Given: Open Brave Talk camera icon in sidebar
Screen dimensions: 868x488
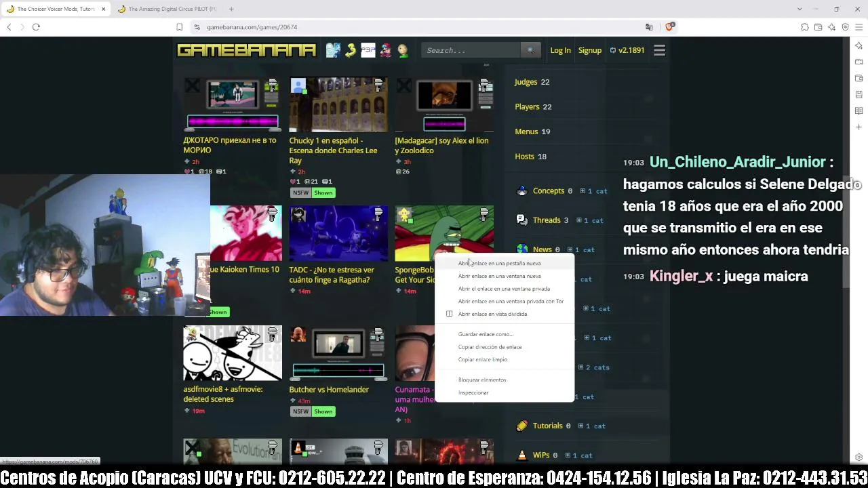Looking at the screenshot, I should pos(859,62).
